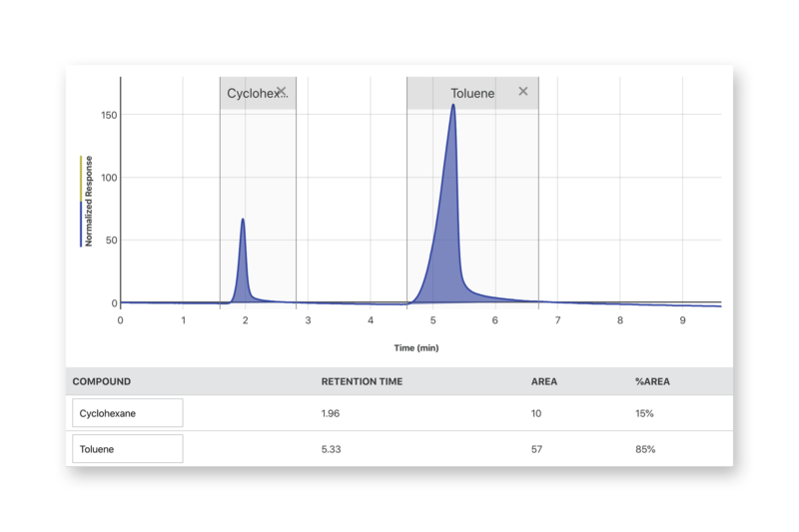Click the yellow trace legend bar
This screenshot has height=532, width=799.
tap(81, 178)
